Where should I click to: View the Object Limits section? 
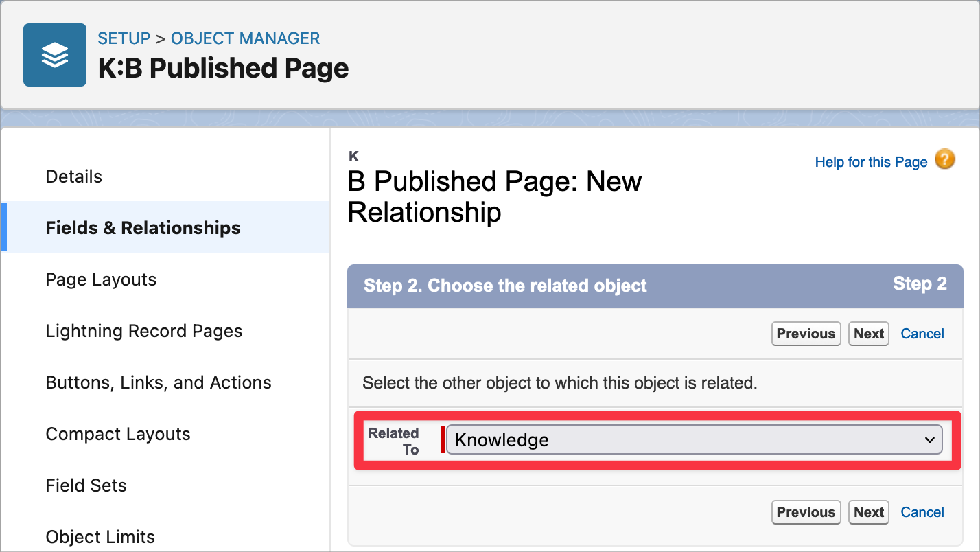[x=100, y=537]
